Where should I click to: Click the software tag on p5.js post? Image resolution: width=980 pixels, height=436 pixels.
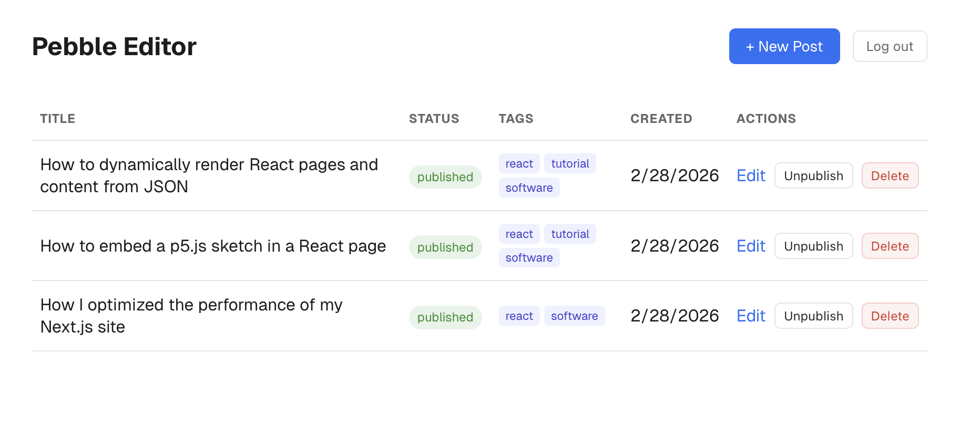click(529, 258)
